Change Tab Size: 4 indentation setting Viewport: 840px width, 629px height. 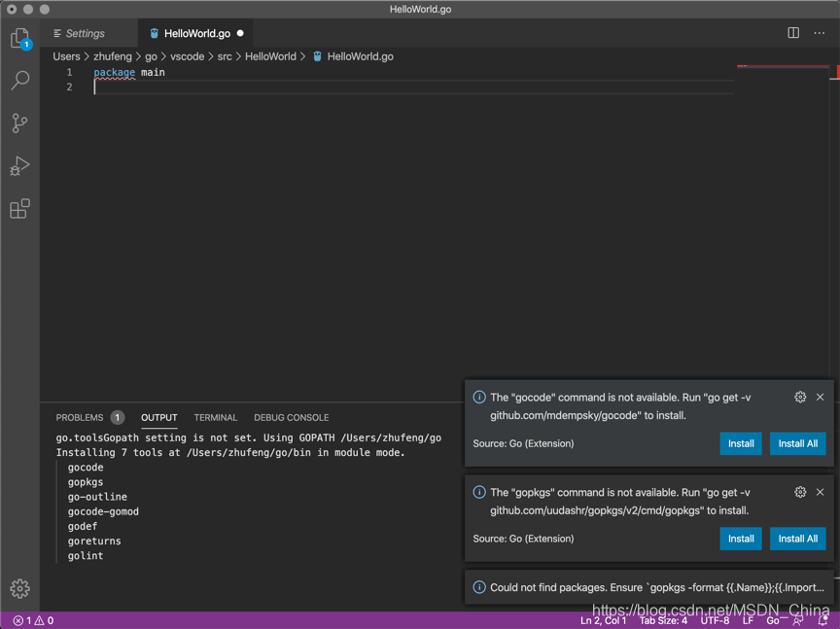click(x=663, y=620)
